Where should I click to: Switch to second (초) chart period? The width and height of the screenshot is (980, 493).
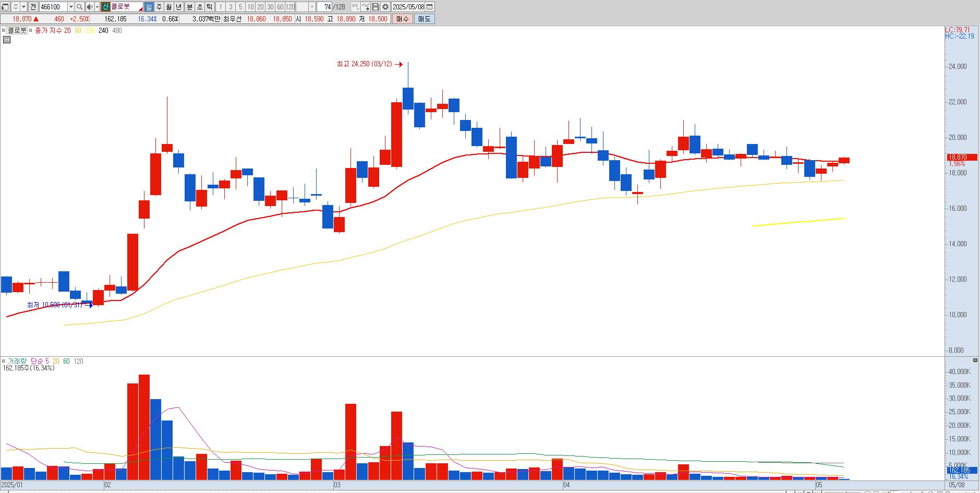[x=200, y=7]
